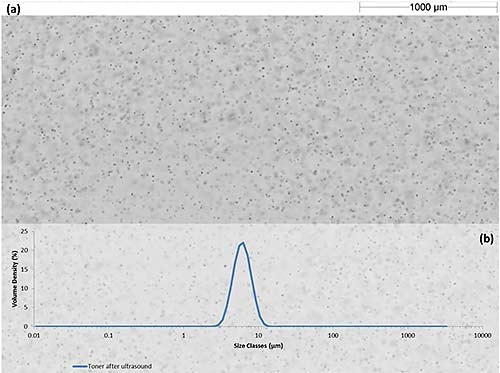
Task: Click the x-axis tick label 0.01
Action: (x=34, y=335)
